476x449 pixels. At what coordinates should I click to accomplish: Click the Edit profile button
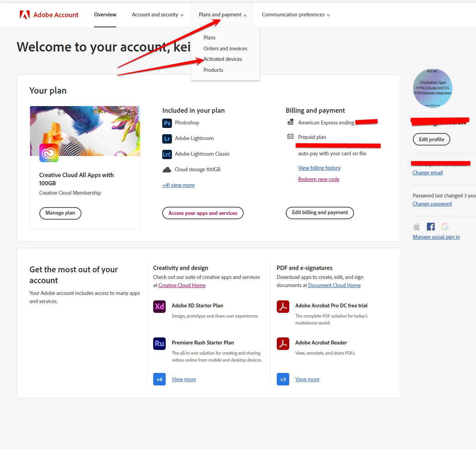click(x=432, y=139)
